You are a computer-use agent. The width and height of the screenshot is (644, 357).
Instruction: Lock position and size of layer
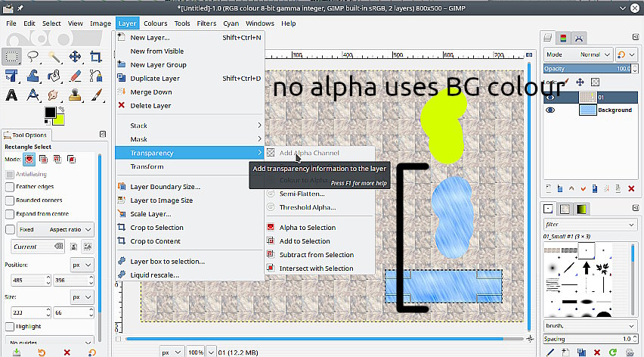[580, 82]
